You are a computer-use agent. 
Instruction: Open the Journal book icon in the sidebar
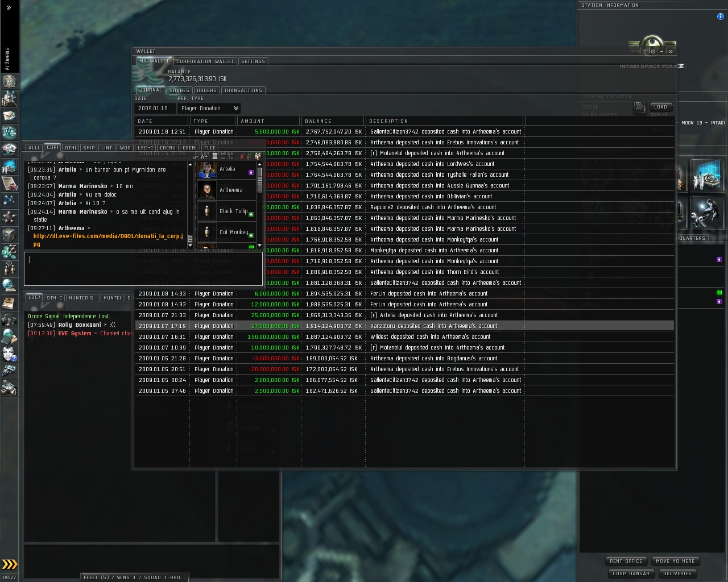(x=9, y=302)
